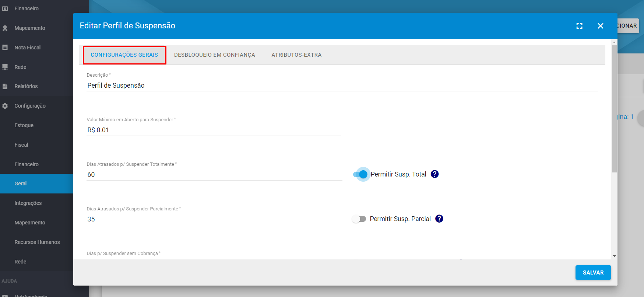The height and width of the screenshot is (297, 644).
Task: Edit the Descrição field
Action: pyautogui.click(x=342, y=85)
